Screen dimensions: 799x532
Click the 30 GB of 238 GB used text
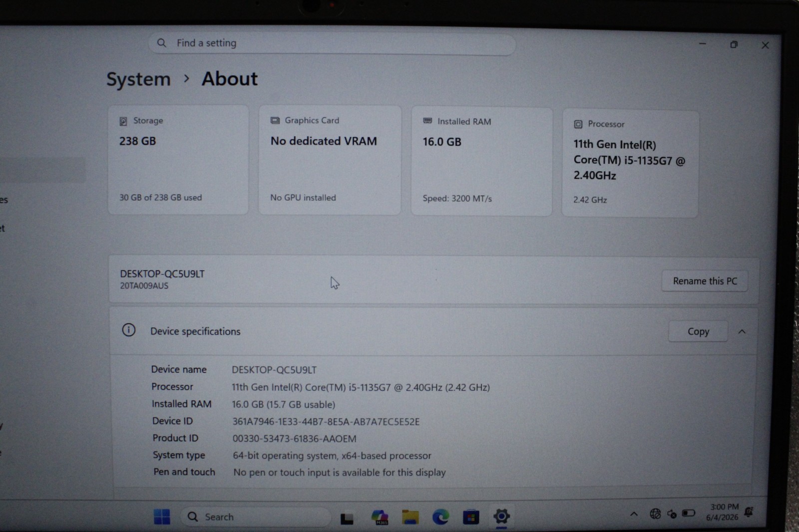[160, 198]
